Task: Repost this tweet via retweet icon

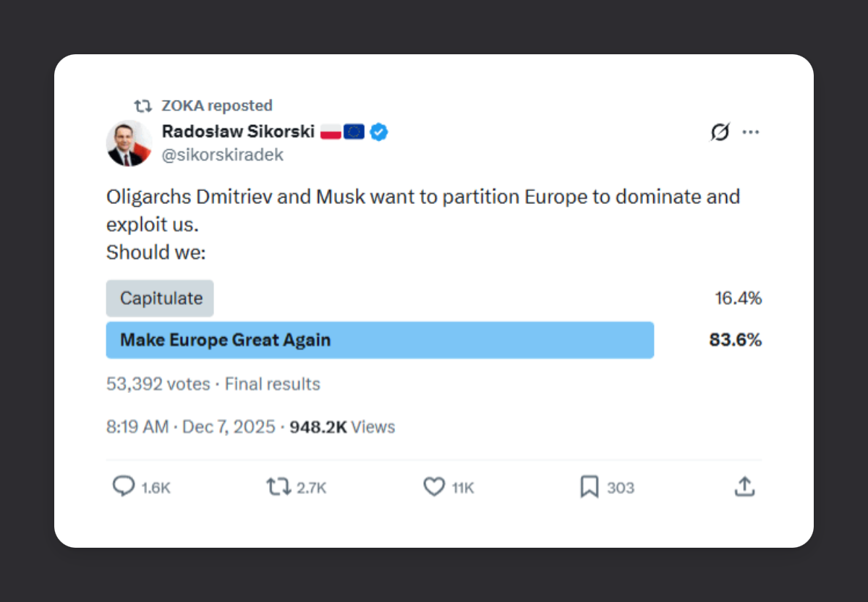Action: coord(278,487)
